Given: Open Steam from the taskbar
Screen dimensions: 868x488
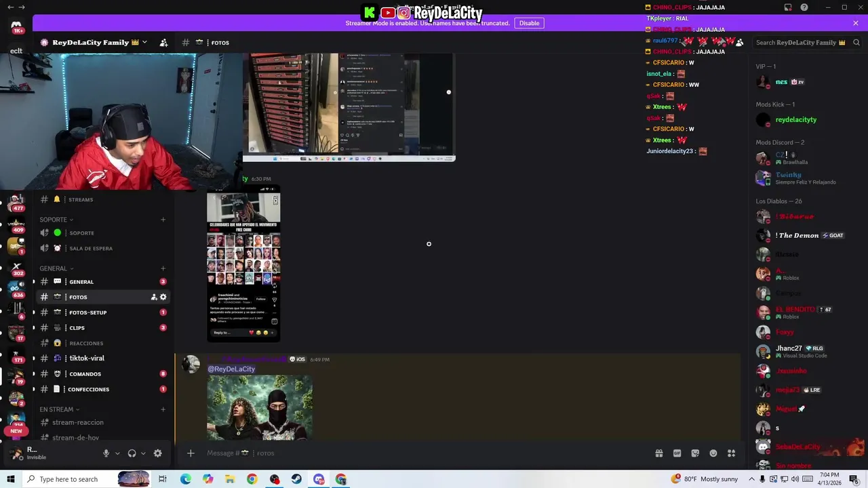Looking at the screenshot, I should [x=296, y=479].
